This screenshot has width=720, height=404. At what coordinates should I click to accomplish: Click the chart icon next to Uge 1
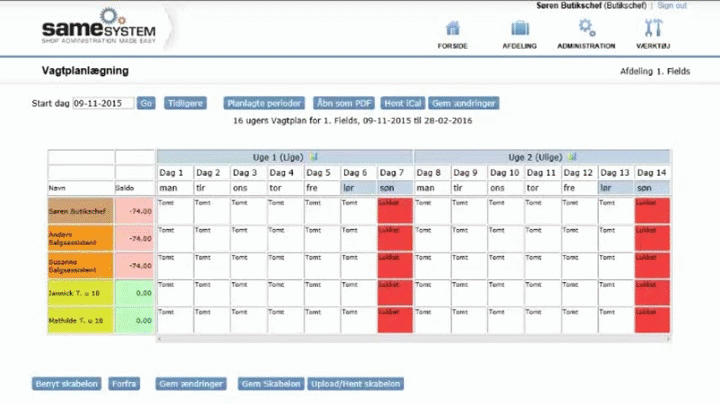coord(313,157)
